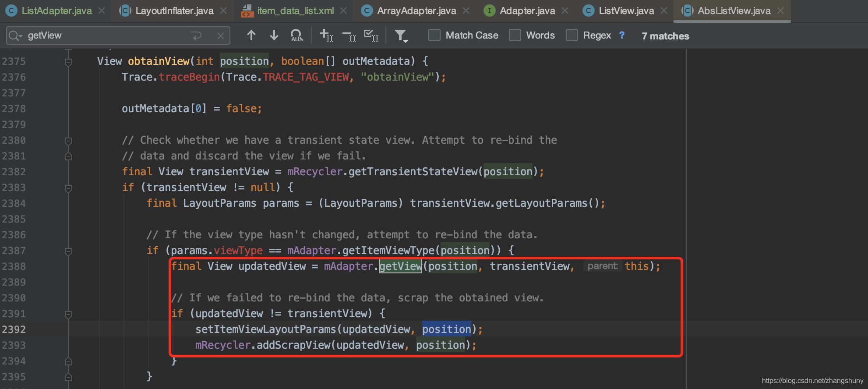Collapse comment block at line 2380
The height and width of the screenshot is (389, 868).
click(x=68, y=141)
